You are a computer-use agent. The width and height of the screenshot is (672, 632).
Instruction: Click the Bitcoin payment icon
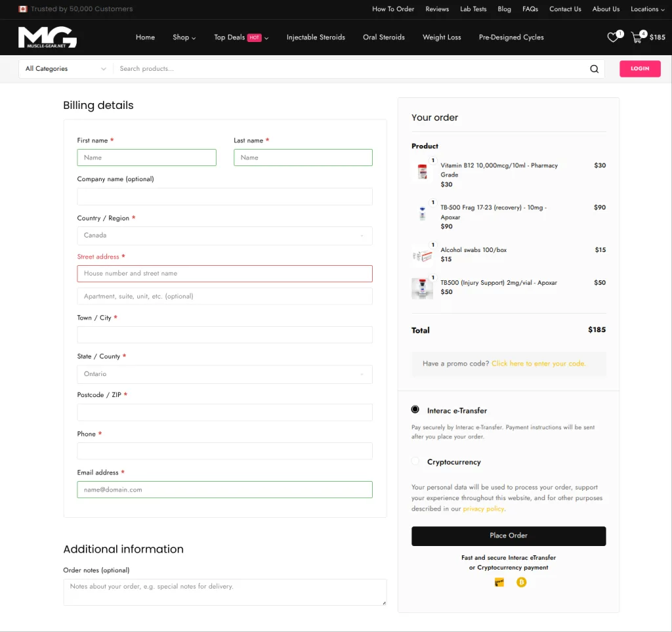coord(521,582)
